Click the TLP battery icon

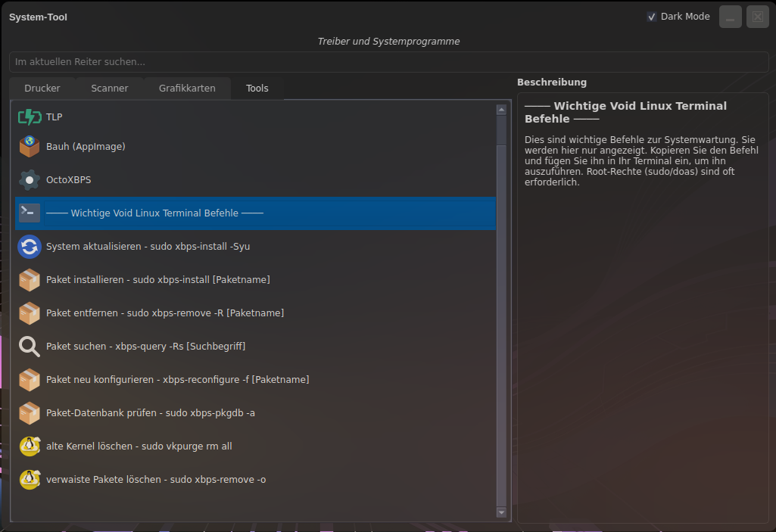[x=29, y=117]
